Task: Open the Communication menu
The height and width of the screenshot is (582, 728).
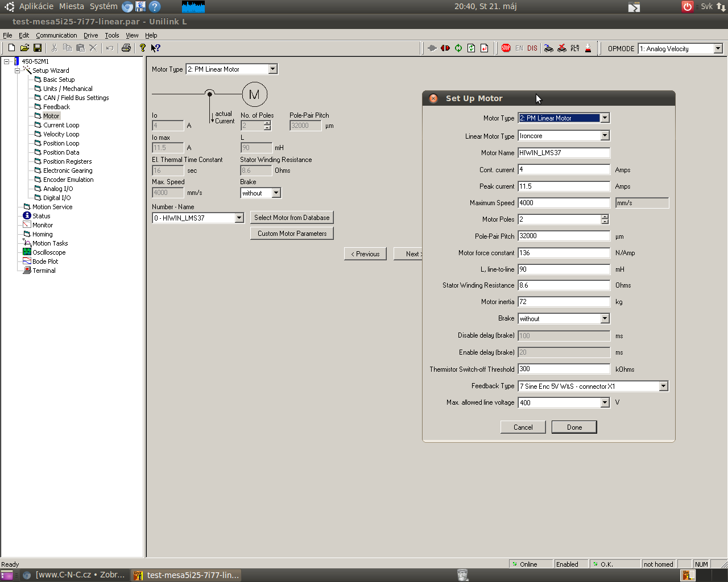Action: (x=56, y=35)
